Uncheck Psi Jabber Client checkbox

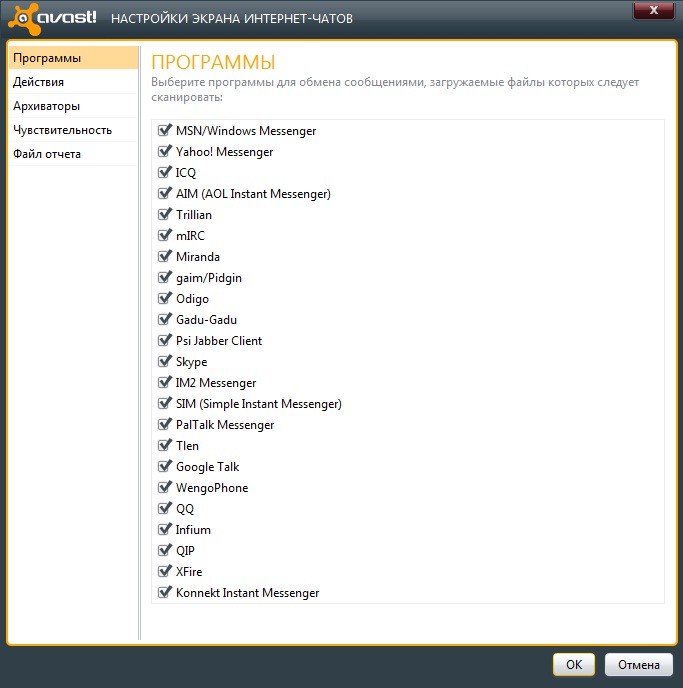click(164, 340)
